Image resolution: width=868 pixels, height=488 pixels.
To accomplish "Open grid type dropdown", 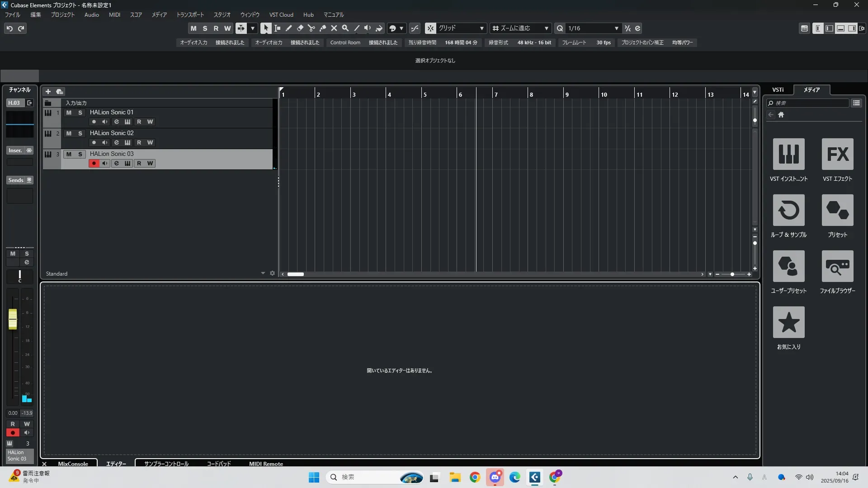I will coord(481,28).
